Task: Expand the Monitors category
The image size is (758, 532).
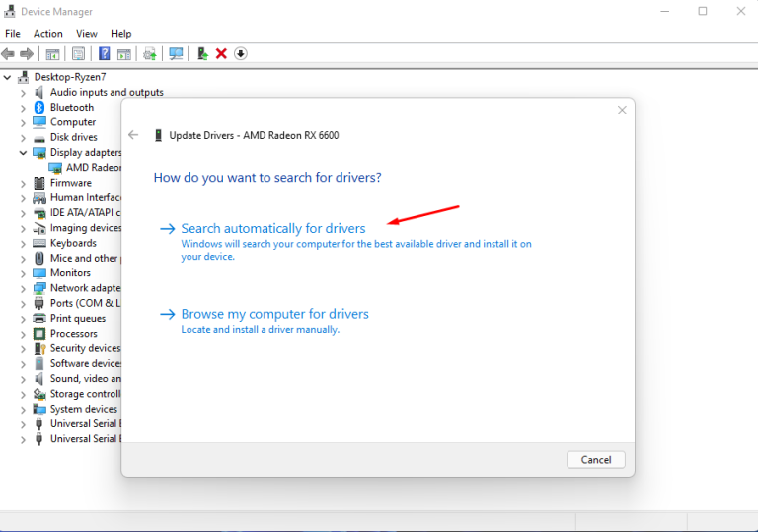Action: pos(23,273)
